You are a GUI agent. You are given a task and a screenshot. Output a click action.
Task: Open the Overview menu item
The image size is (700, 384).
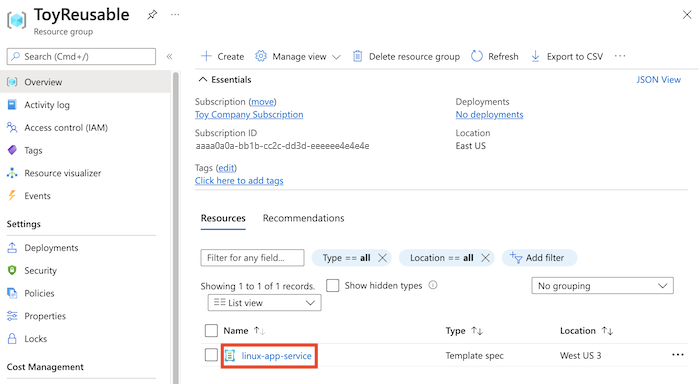pos(85,82)
